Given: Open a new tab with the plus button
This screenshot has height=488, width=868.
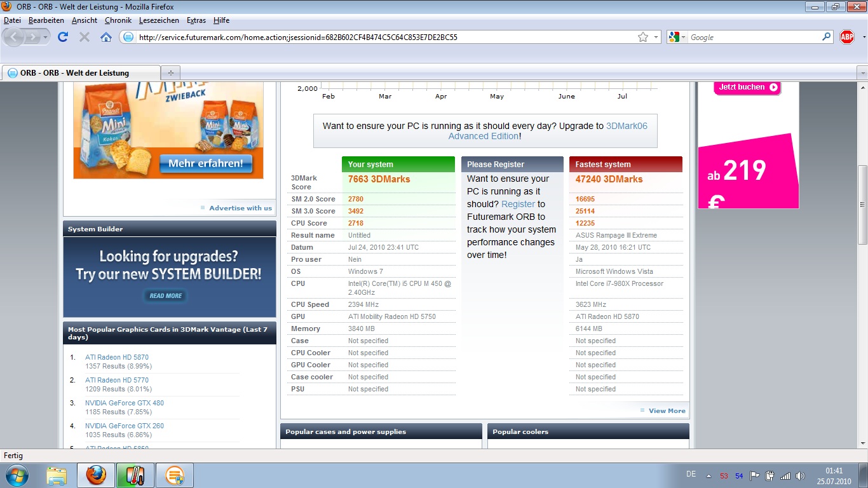Looking at the screenshot, I should tap(170, 72).
